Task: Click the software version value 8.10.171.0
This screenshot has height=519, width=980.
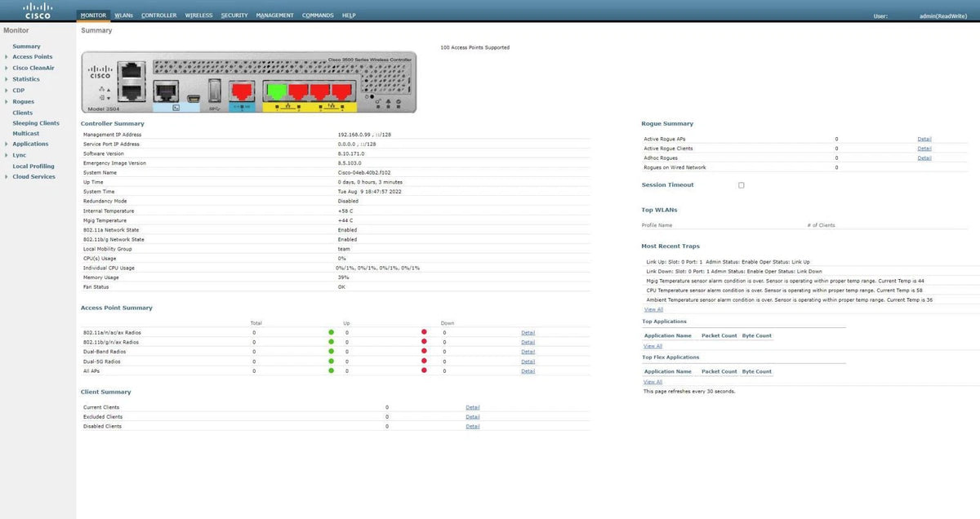Action: click(351, 153)
